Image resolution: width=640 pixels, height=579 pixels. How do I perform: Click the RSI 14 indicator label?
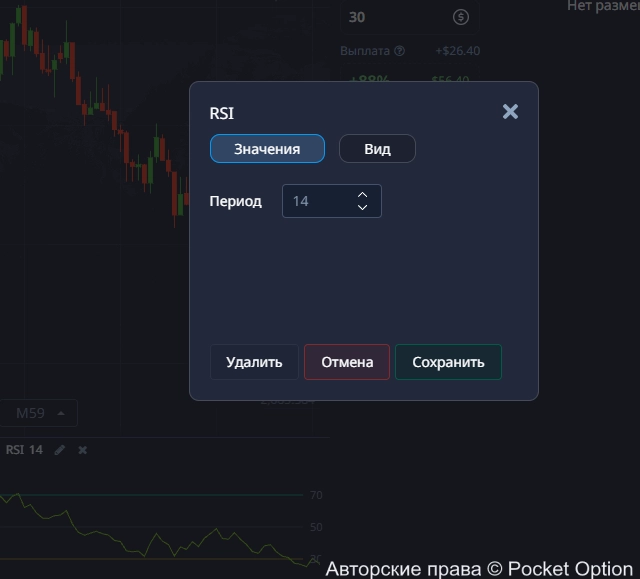click(24, 450)
